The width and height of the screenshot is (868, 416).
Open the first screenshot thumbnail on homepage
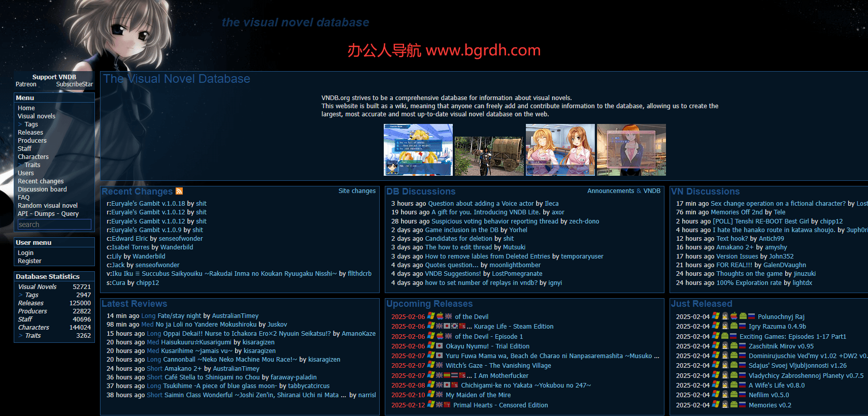[x=418, y=150]
